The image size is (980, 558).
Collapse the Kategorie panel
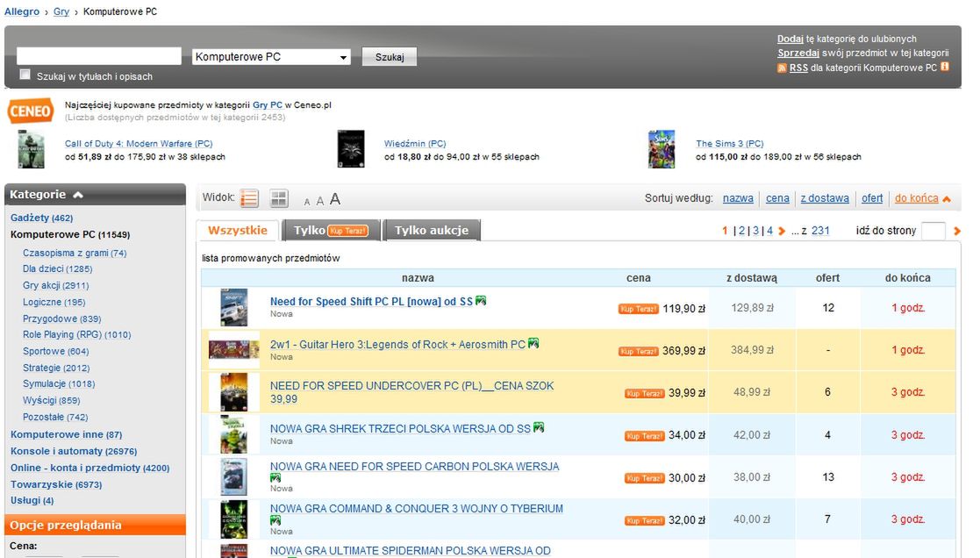[78, 195]
